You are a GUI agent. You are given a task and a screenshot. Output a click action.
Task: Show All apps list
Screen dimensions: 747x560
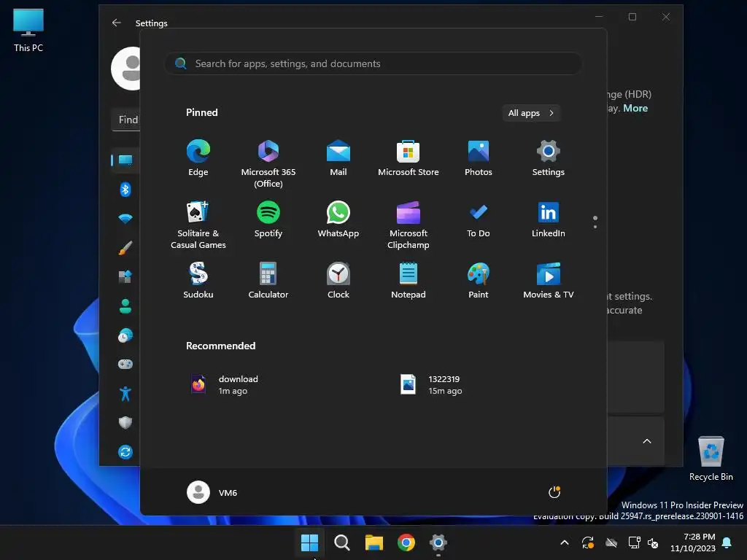[x=531, y=113]
